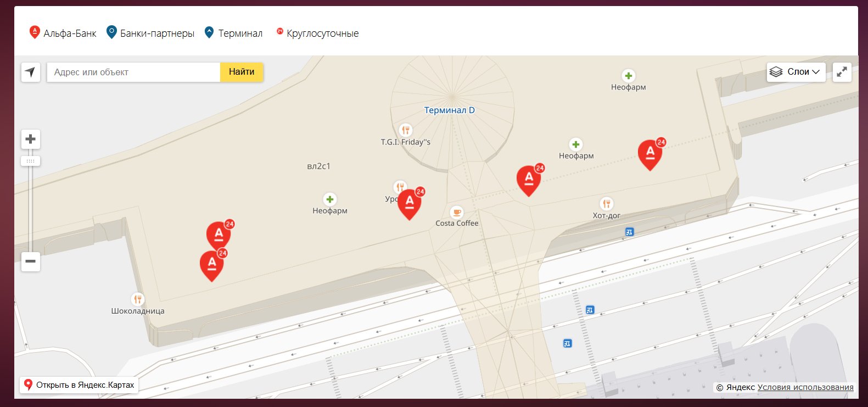
Task: Select the Alfa-Bank marker above Хот-дог
Action: (x=529, y=180)
